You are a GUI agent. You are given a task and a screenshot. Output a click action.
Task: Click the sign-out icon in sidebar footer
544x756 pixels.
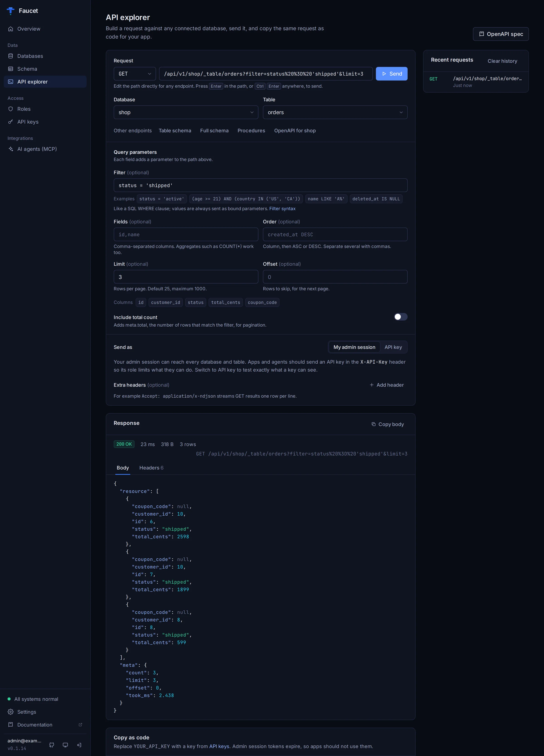click(79, 745)
